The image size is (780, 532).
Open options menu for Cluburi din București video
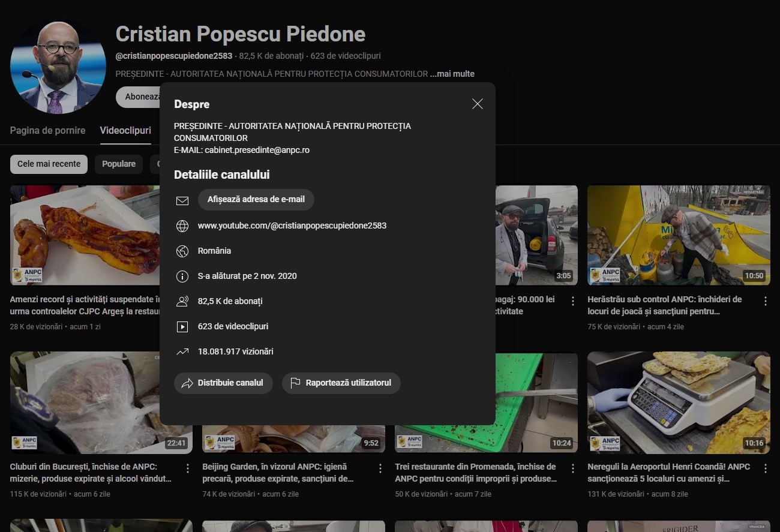pyautogui.click(x=188, y=468)
